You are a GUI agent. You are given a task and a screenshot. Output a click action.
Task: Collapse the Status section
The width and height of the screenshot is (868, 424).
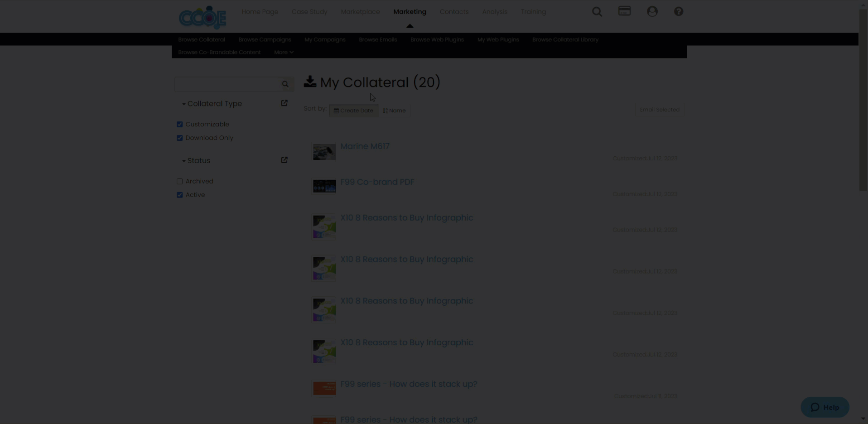tap(196, 161)
